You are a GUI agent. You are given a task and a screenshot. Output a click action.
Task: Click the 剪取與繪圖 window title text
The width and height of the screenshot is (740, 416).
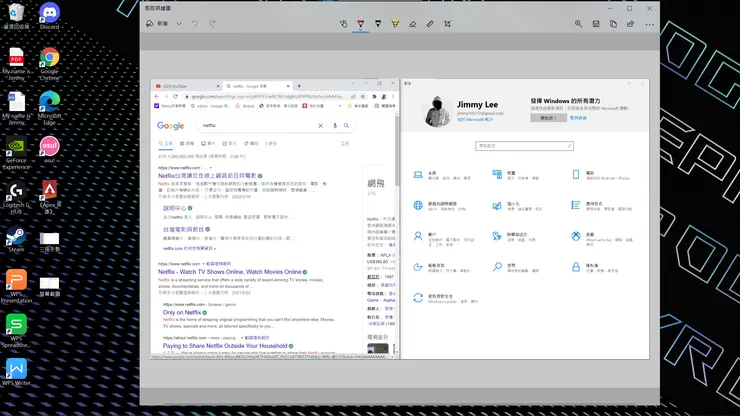pos(158,8)
